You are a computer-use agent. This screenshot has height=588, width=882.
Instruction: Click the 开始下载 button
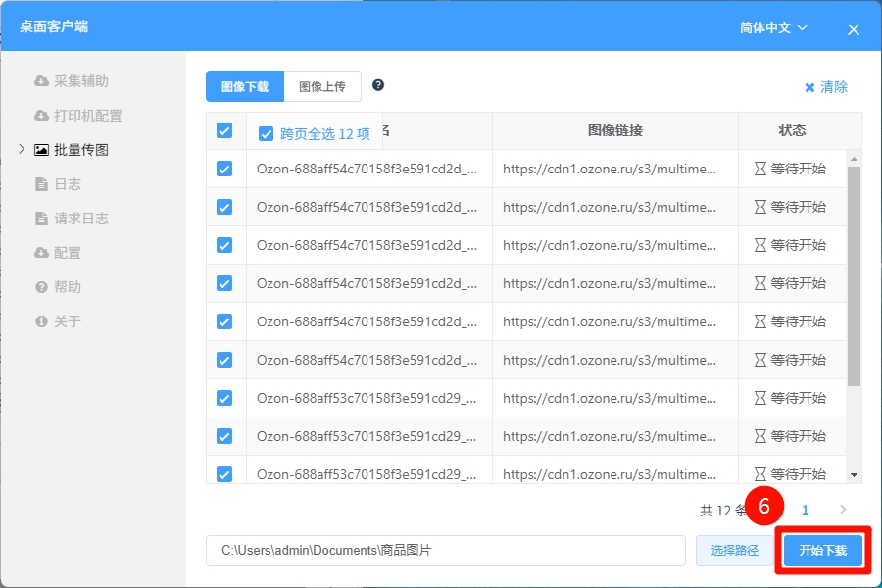pyautogui.click(x=822, y=551)
